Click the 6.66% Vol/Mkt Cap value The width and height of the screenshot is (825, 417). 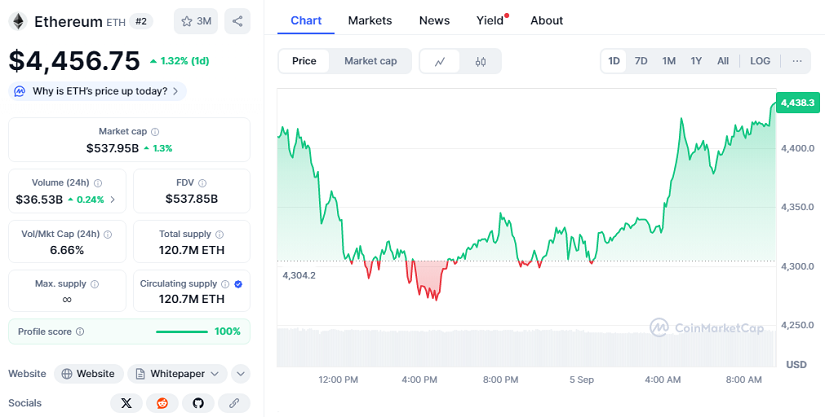coord(67,250)
